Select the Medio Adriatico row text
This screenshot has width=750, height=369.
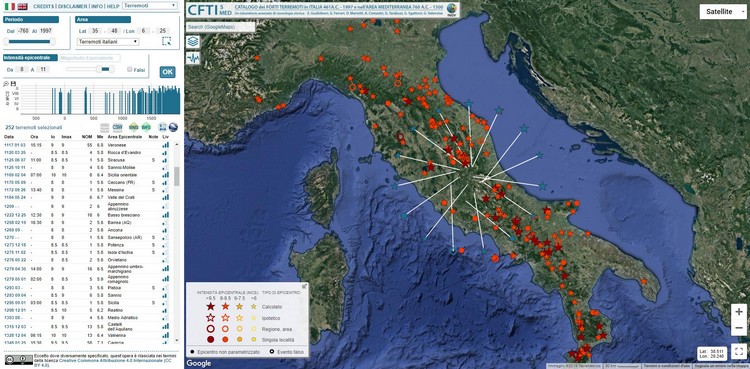[122, 317]
